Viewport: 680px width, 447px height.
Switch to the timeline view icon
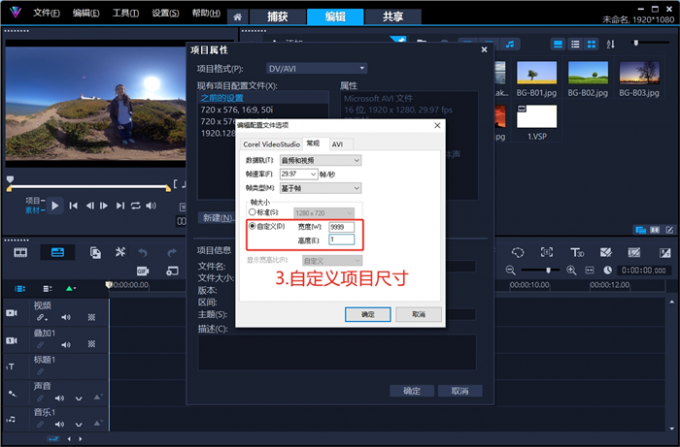click(58, 252)
